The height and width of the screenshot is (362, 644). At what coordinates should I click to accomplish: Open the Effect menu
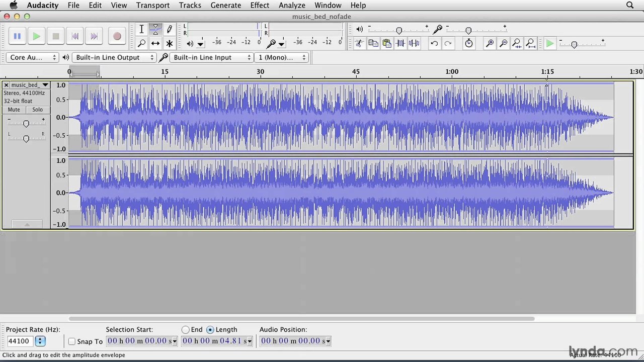click(260, 5)
